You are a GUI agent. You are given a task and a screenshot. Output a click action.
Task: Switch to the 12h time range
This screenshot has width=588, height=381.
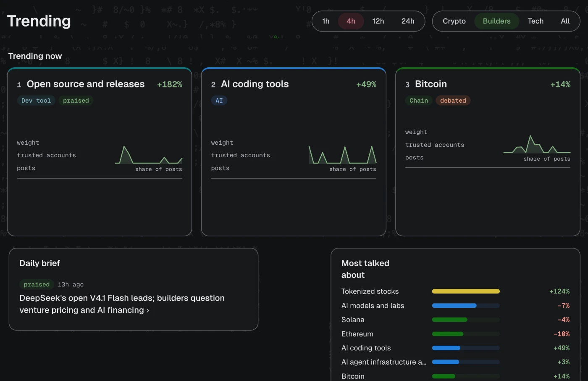(378, 21)
